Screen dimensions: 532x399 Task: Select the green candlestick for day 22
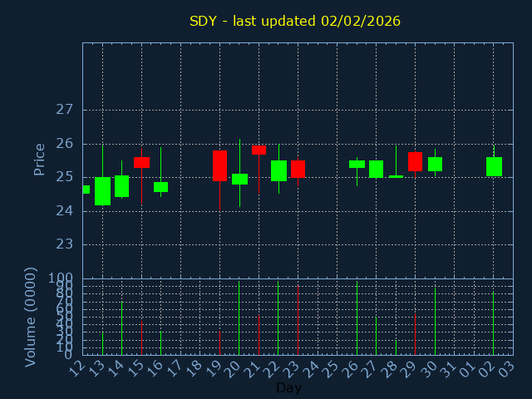(x=279, y=170)
